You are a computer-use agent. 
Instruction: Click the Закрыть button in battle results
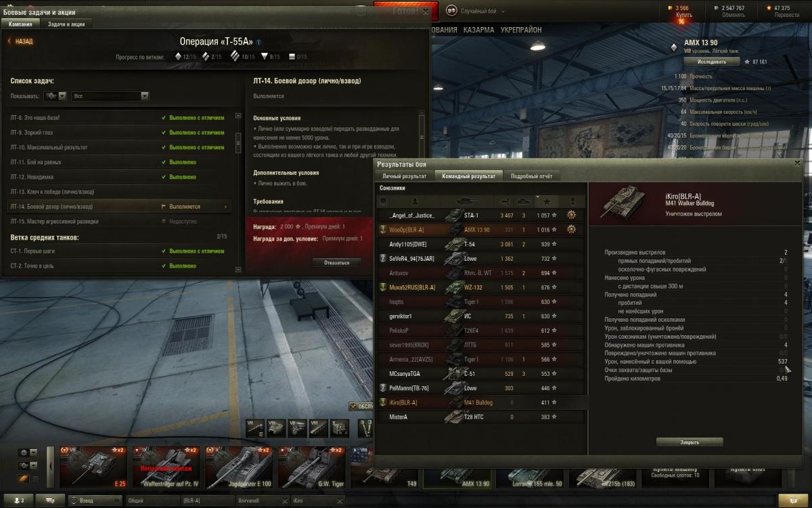click(x=690, y=442)
